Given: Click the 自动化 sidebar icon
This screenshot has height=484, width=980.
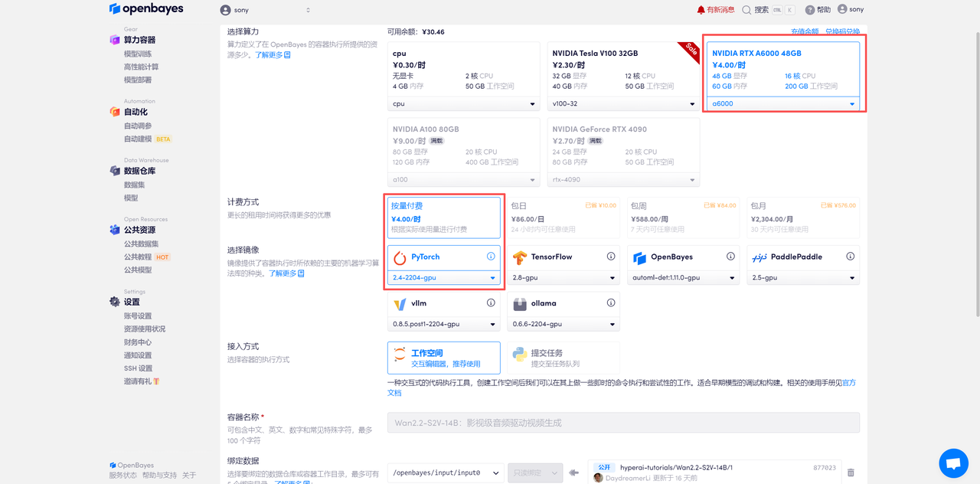Looking at the screenshot, I should pyautogui.click(x=115, y=112).
